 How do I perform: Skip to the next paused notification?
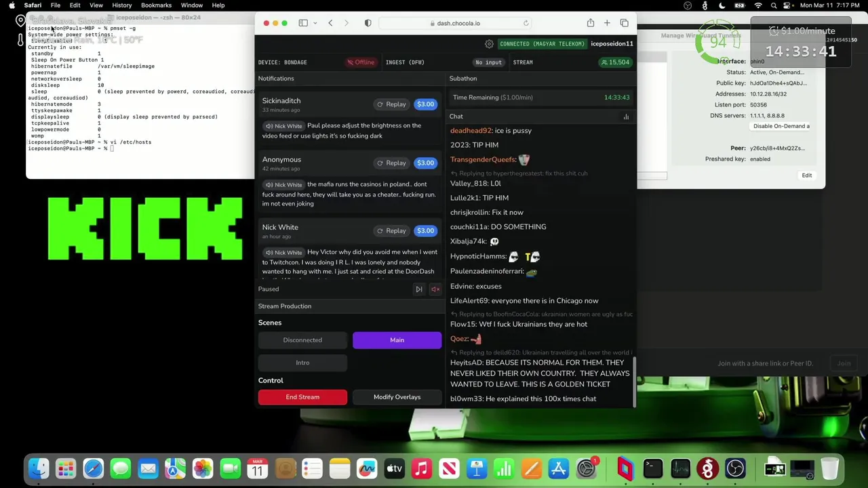(x=419, y=289)
